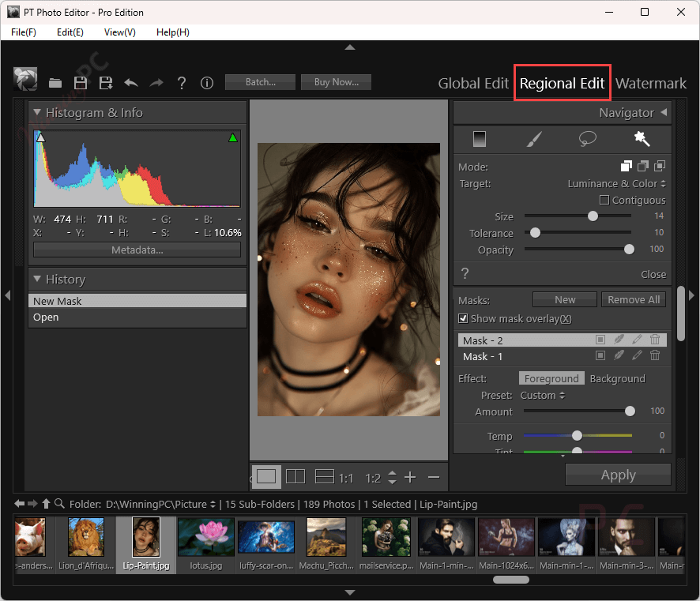The image size is (700, 601).
Task: Click the Redo arrow icon
Action: [156, 83]
